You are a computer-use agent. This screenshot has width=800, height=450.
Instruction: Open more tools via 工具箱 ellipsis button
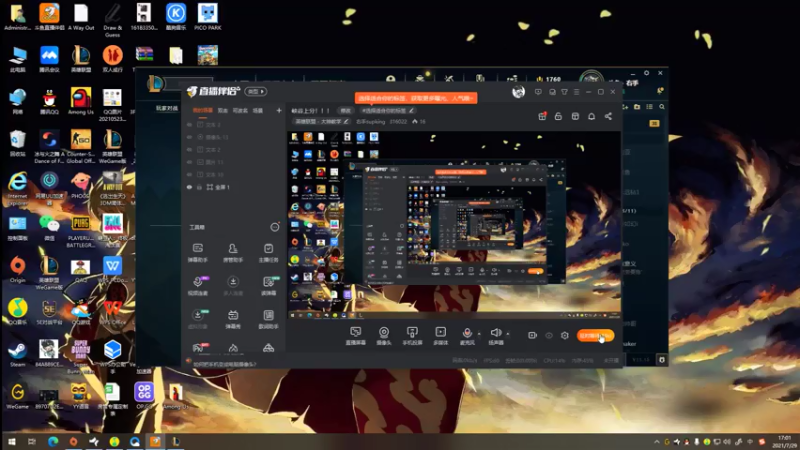click(274, 227)
